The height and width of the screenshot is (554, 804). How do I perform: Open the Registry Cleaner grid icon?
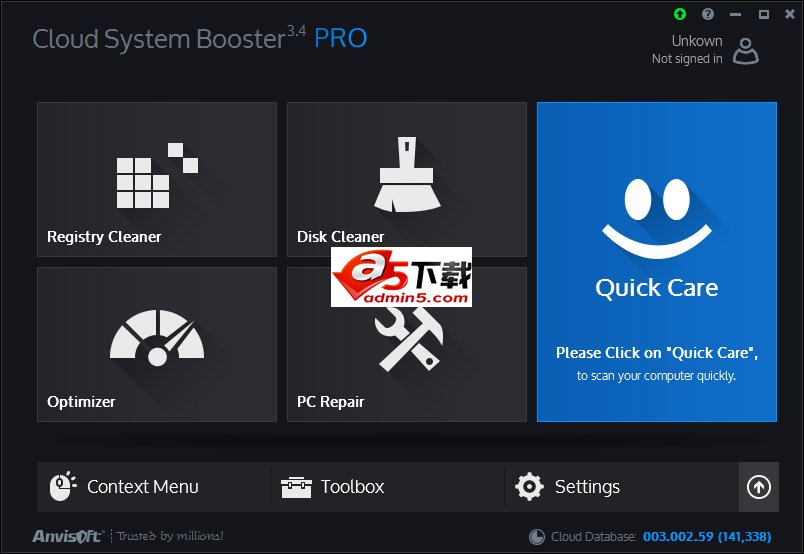(157, 175)
